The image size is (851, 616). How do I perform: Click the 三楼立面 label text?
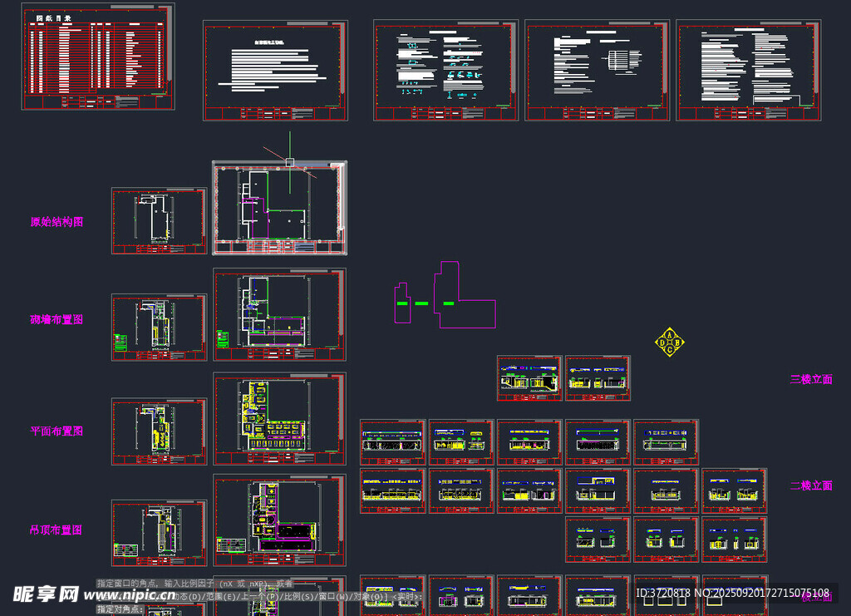click(811, 379)
